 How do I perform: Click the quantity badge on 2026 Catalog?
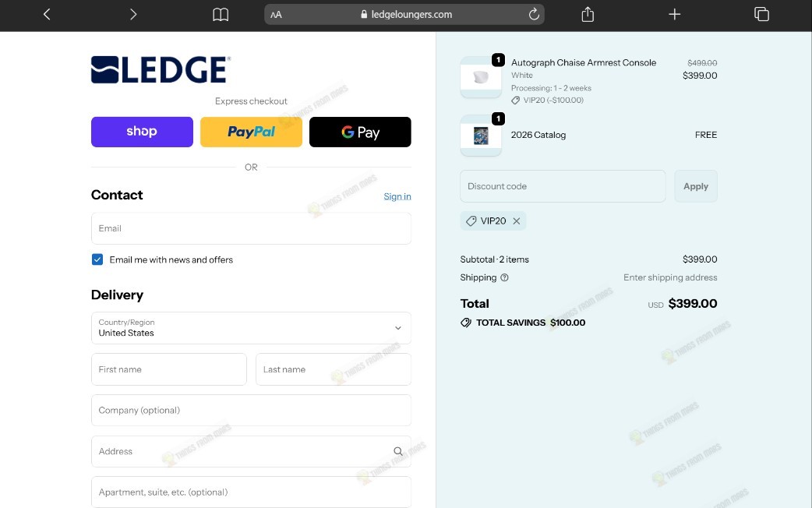pyautogui.click(x=498, y=118)
